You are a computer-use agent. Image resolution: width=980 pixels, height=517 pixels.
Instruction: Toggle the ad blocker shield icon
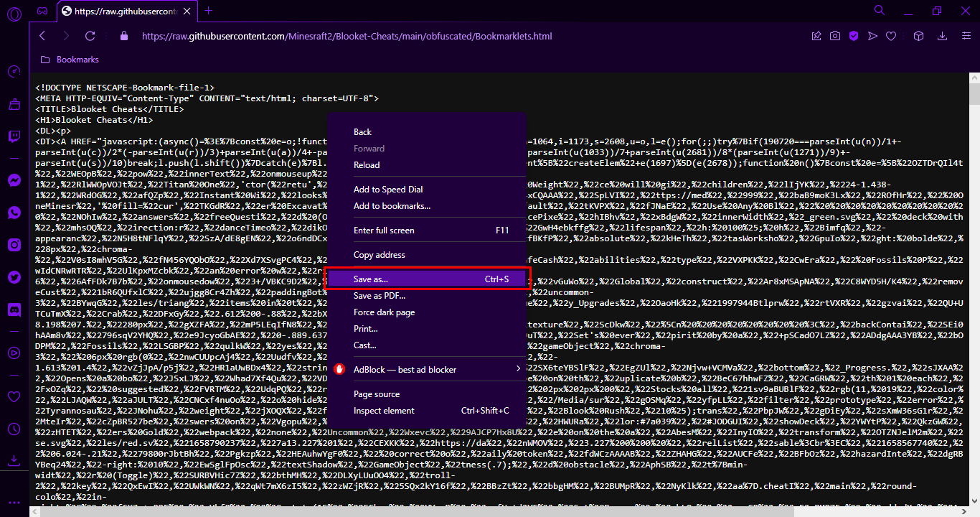(x=854, y=36)
